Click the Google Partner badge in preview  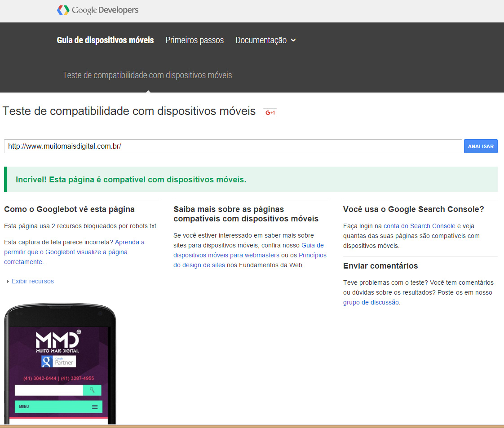58,362
